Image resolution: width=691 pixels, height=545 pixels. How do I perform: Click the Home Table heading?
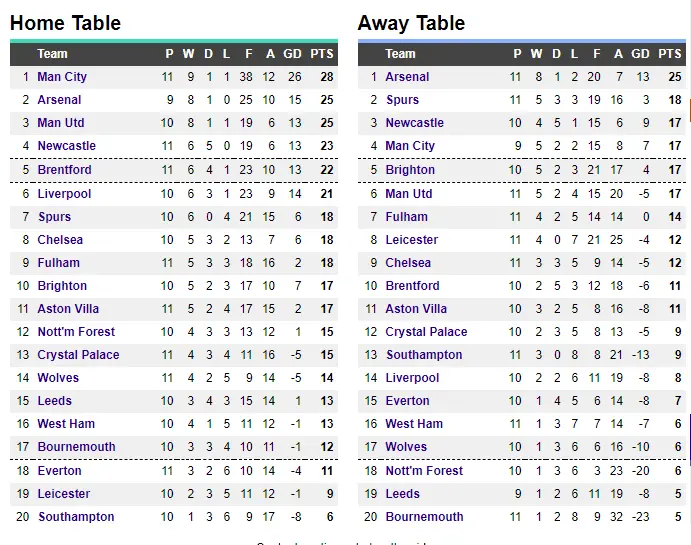[x=65, y=23]
